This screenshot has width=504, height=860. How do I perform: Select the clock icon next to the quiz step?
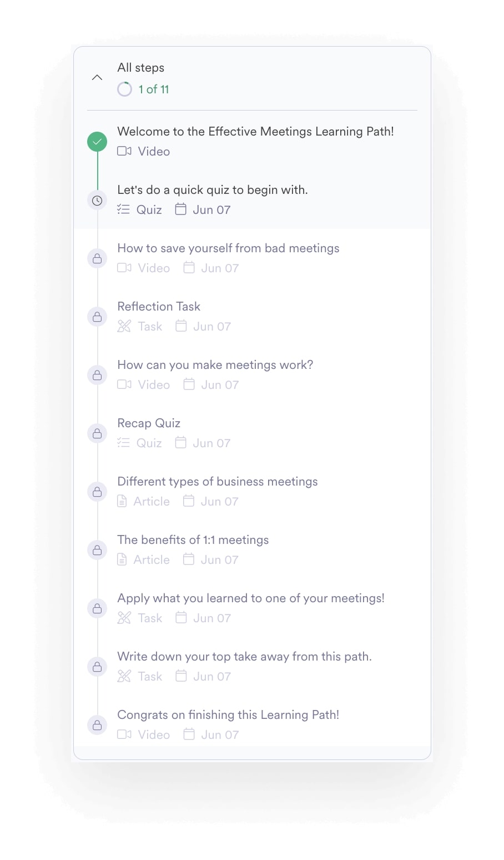[x=97, y=200]
